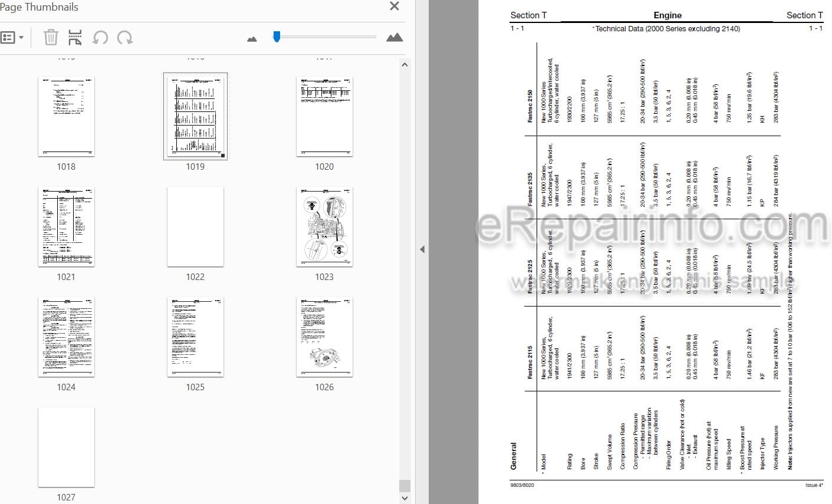Select blank page thumbnail 1022
832x504 pixels.
[x=195, y=227]
